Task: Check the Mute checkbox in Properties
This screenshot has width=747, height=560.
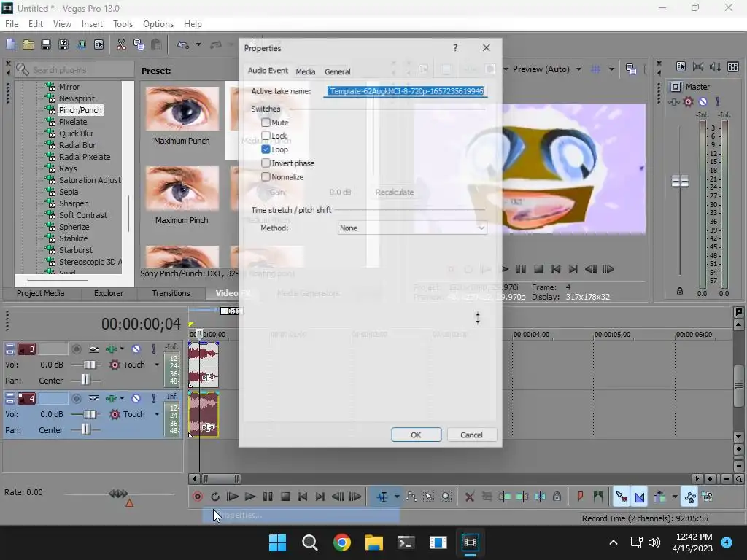Action: [x=266, y=122]
